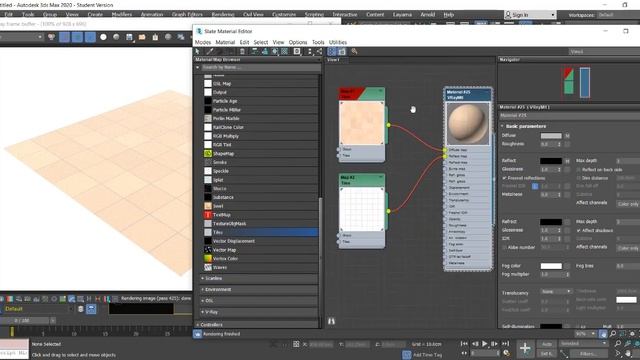
Task: Click the Set K. button
Action: (547, 353)
